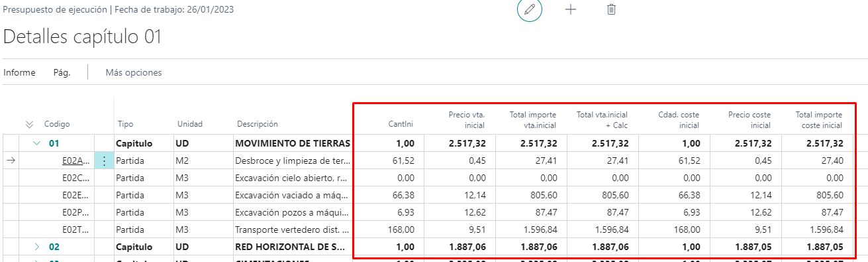Click Total importe coste inicial header
The image size is (868, 262).
[819, 119]
